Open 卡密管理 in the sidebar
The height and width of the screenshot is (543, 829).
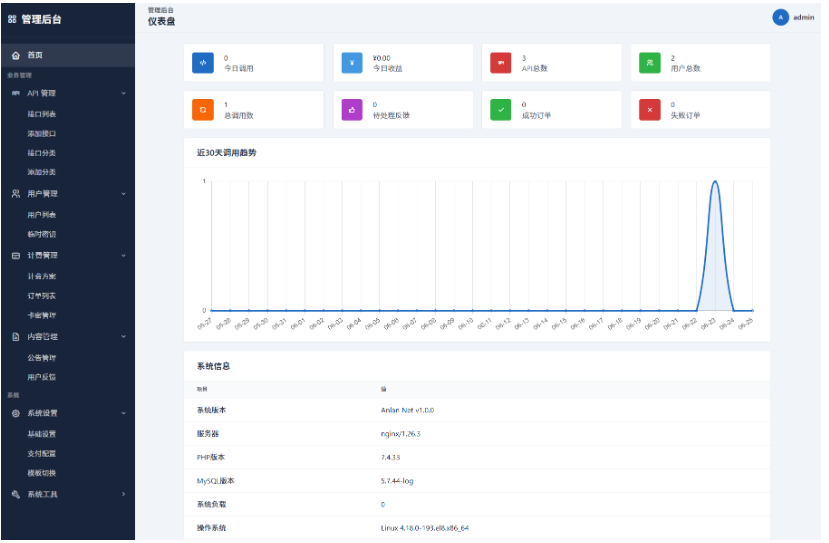[42, 316]
